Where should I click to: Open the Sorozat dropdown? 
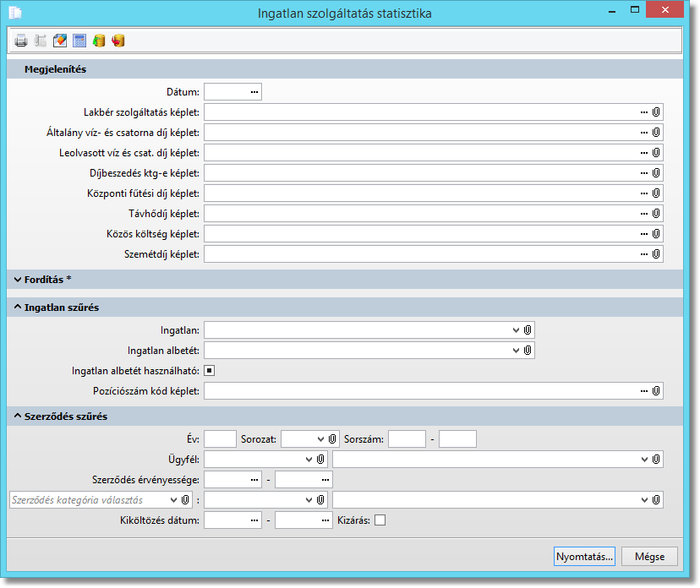click(x=320, y=438)
